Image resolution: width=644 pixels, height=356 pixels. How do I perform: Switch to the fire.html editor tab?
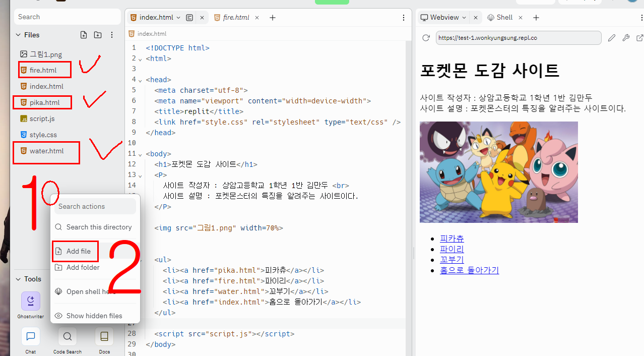pos(232,18)
